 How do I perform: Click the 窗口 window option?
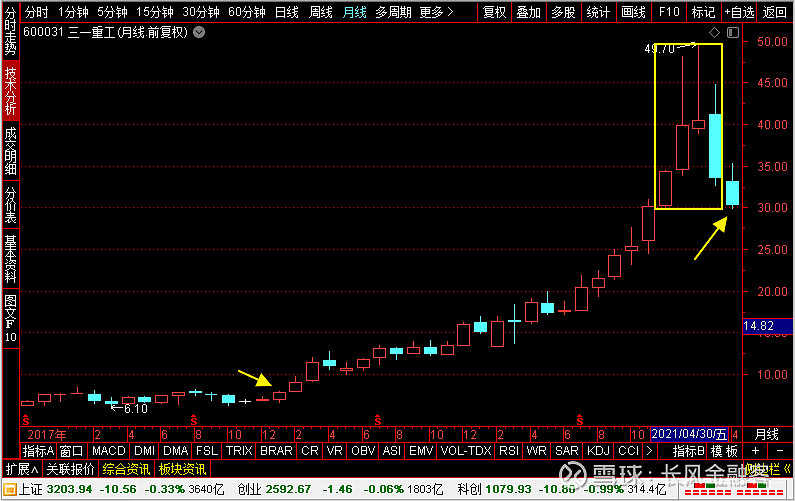tap(71, 450)
